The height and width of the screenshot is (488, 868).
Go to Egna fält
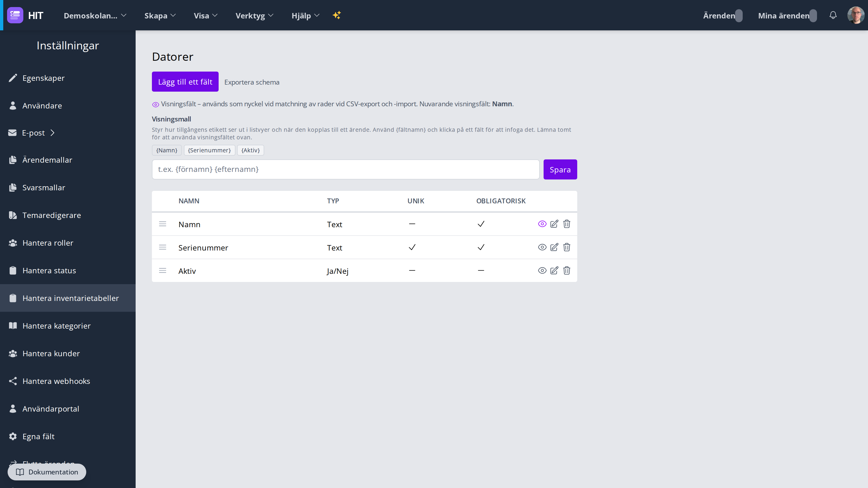tap(68, 436)
